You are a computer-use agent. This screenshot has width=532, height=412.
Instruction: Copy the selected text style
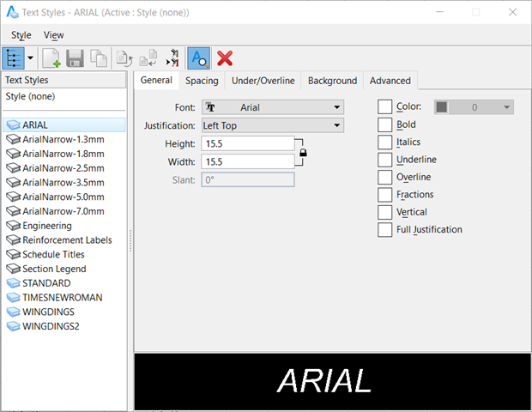pos(99,58)
